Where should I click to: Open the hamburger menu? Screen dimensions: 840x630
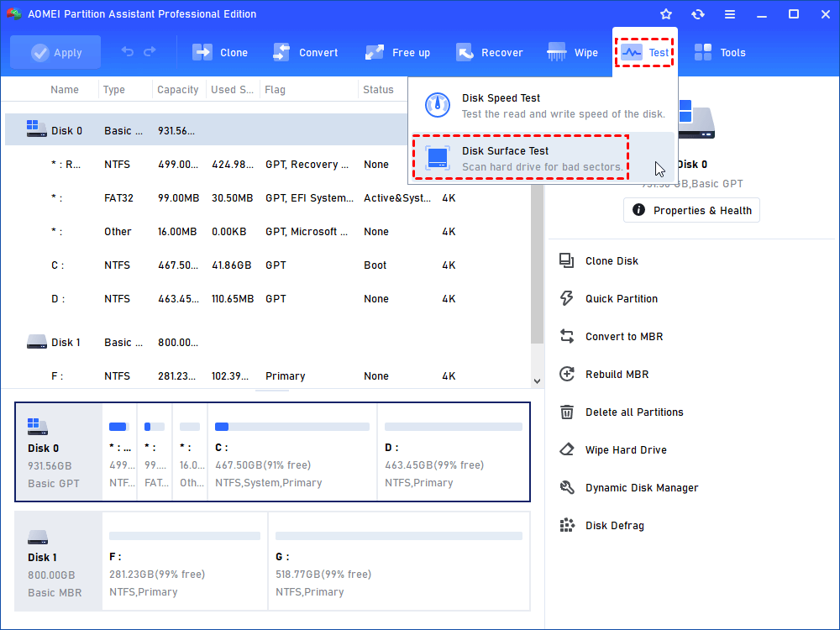click(730, 14)
